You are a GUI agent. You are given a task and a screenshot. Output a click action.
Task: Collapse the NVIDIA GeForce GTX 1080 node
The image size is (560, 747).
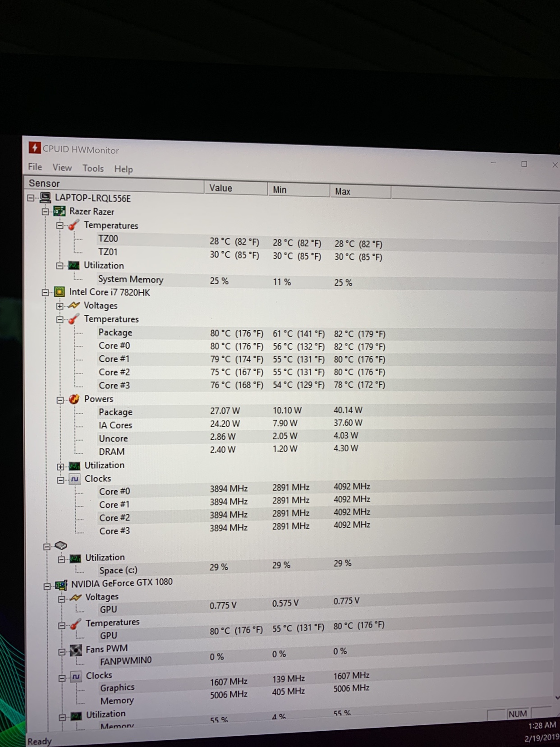[x=47, y=586]
